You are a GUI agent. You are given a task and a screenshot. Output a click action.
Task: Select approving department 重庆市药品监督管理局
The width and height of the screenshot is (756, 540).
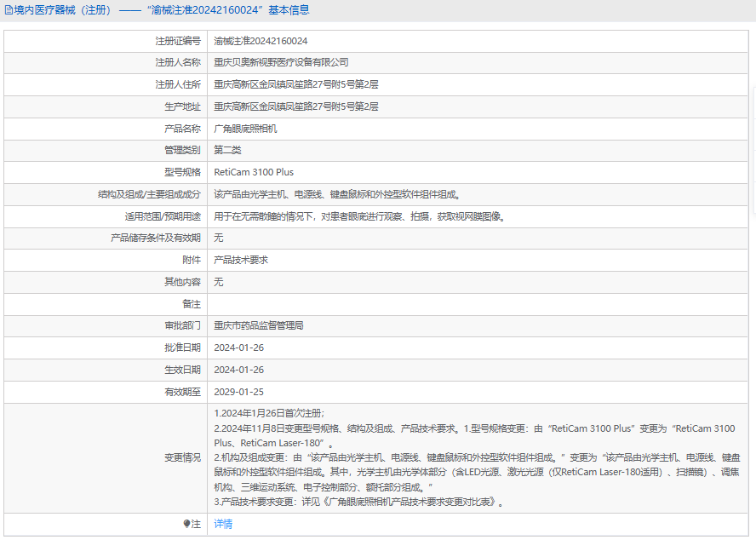click(x=259, y=325)
